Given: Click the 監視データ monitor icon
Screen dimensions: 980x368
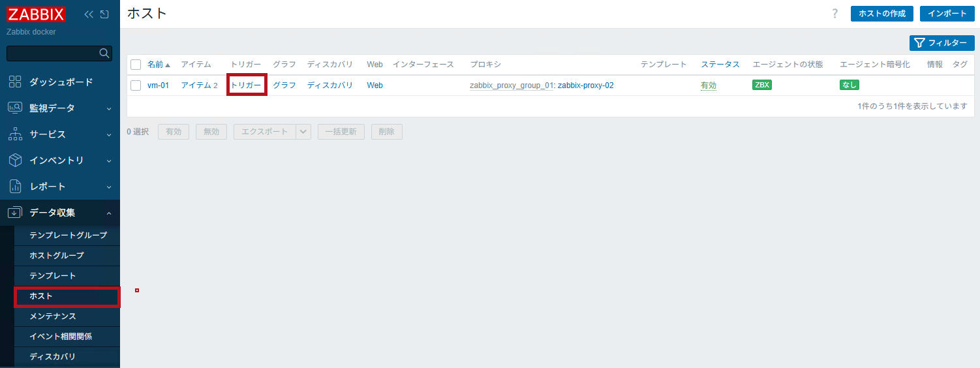Looking at the screenshot, I should click(15, 108).
